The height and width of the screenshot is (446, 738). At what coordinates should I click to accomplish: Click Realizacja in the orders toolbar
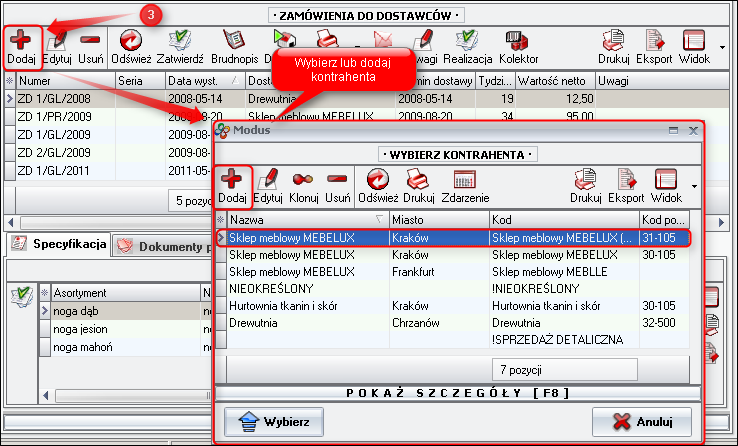click(467, 46)
